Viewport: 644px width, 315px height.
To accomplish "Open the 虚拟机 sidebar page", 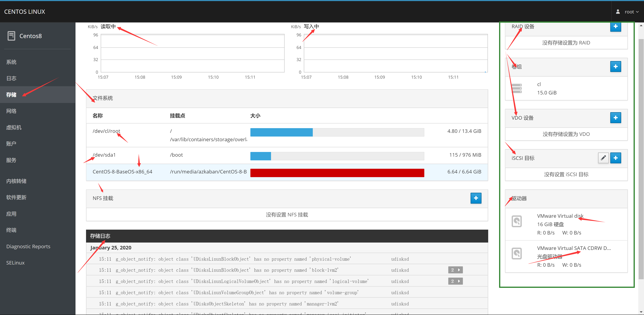I will pyautogui.click(x=38, y=127).
